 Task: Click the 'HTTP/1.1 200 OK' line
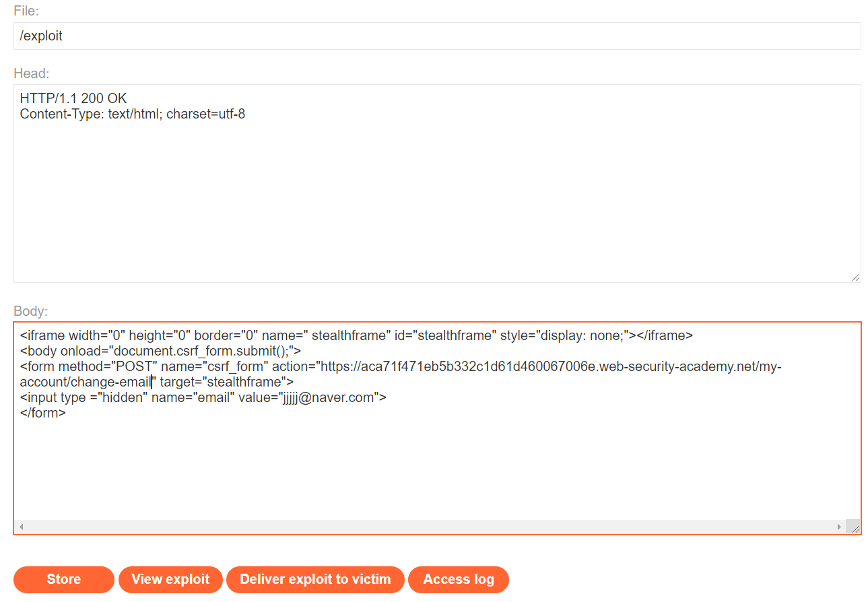[73, 99]
